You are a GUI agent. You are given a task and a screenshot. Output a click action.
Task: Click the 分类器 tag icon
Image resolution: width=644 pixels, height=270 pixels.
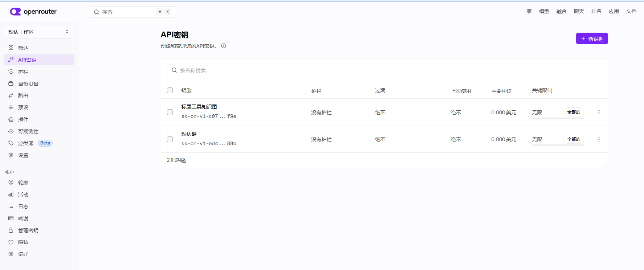[x=11, y=143]
